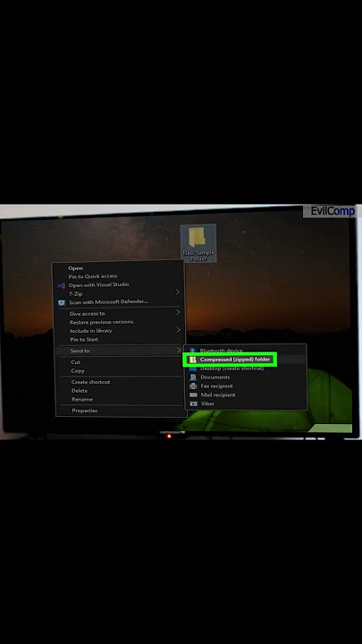
Task: Expand the Give access to submenu arrow
Action: coord(178,312)
